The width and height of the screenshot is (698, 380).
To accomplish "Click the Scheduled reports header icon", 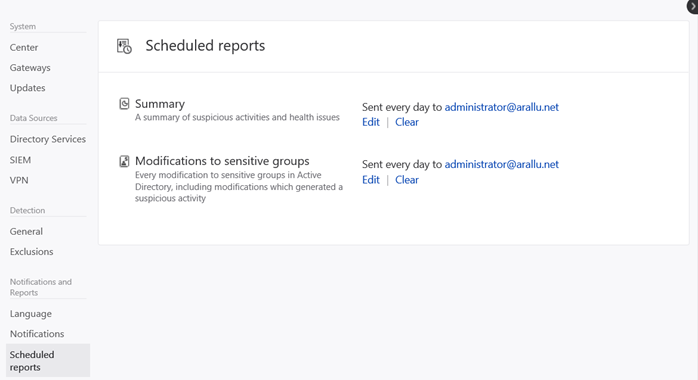I will pos(124,46).
